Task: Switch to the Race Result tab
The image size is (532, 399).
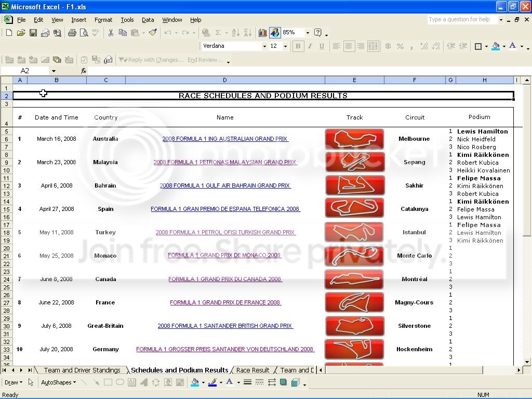Action: coord(252,370)
